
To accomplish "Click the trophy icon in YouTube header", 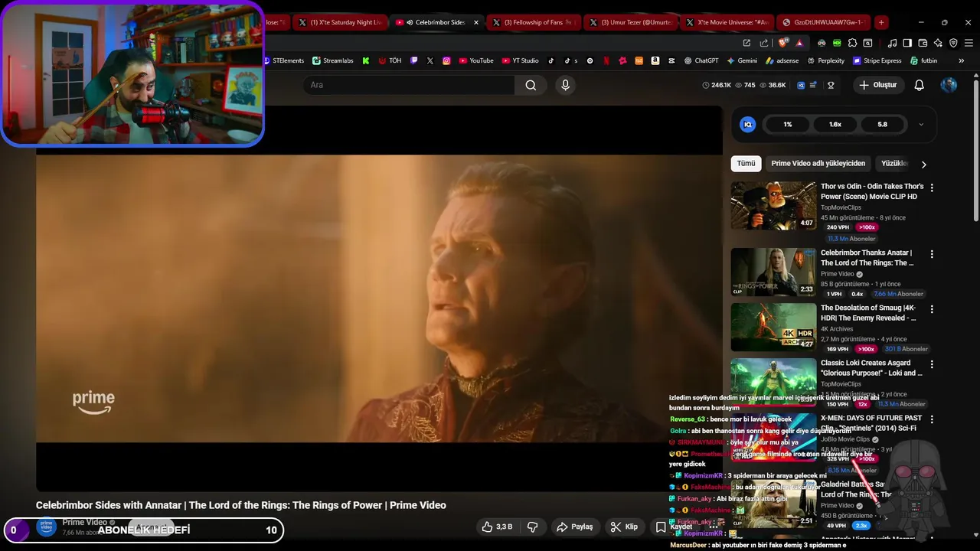I will pyautogui.click(x=831, y=85).
